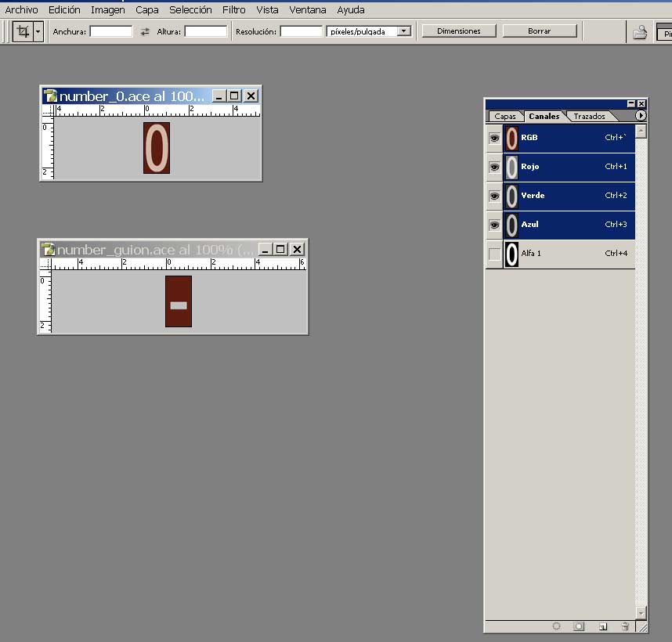Click the Anchura input field

(x=111, y=32)
